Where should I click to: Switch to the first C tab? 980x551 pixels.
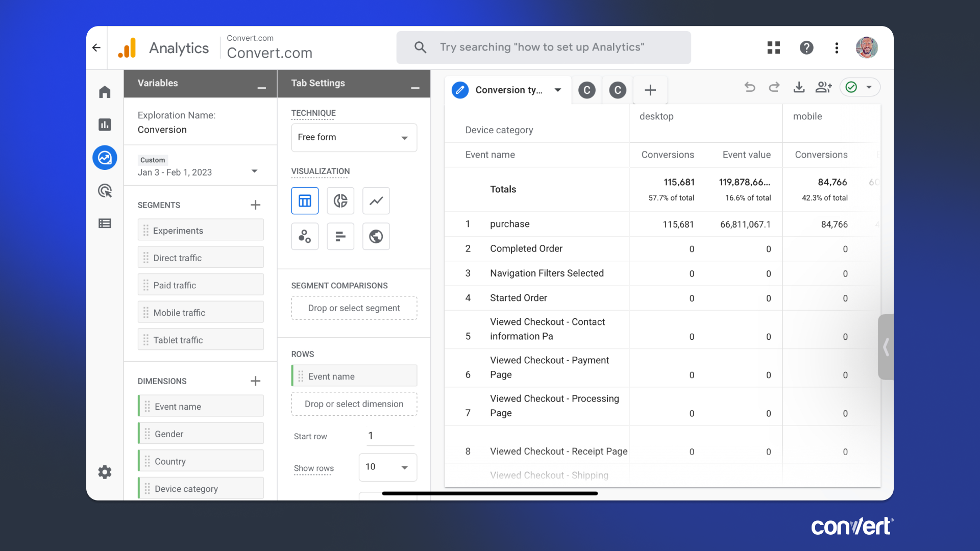587,90
